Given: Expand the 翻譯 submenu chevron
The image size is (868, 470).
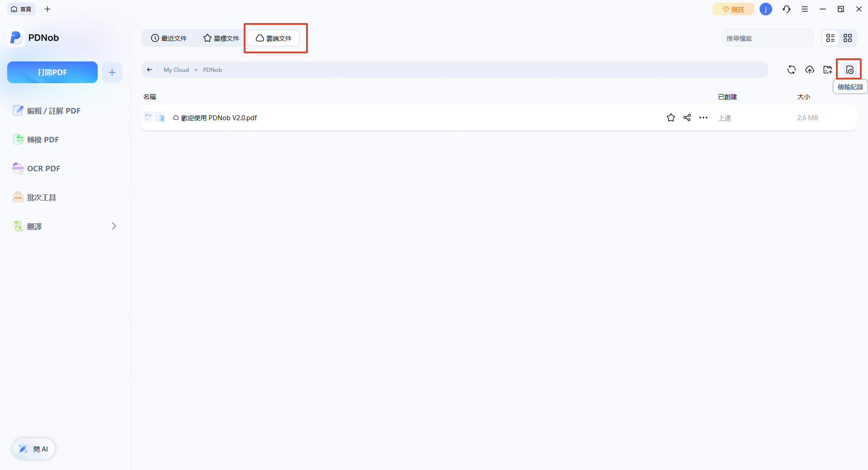Looking at the screenshot, I should 114,226.
